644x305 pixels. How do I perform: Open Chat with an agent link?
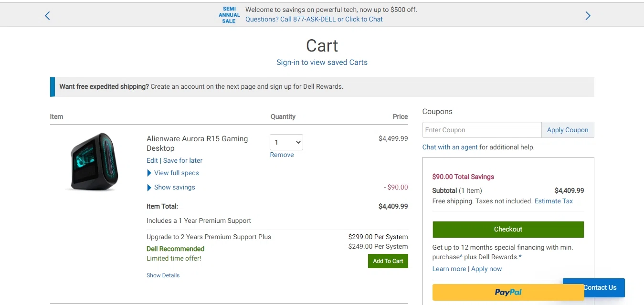click(x=450, y=147)
